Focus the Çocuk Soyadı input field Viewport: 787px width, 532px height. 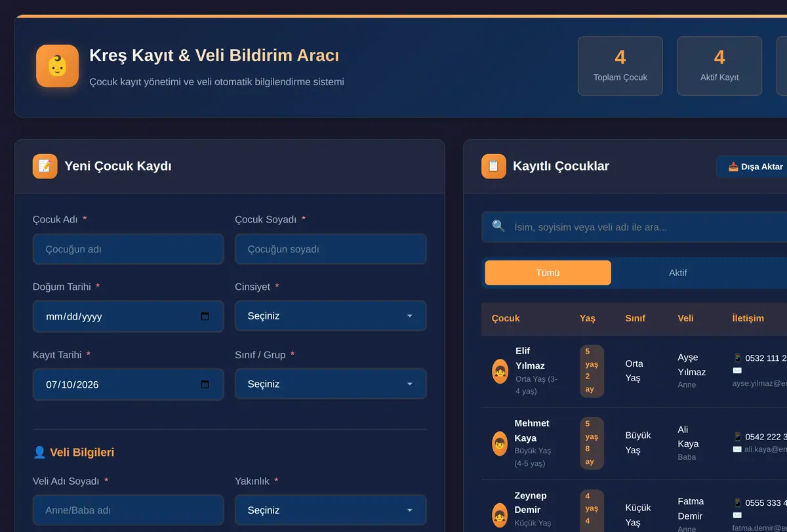[x=331, y=249]
